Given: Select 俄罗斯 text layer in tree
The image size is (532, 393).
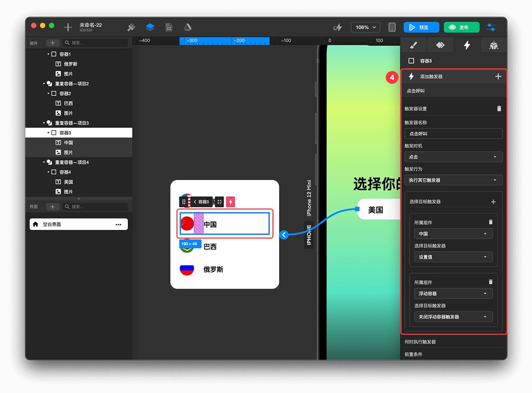Looking at the screenshot, I should (70, 64).
